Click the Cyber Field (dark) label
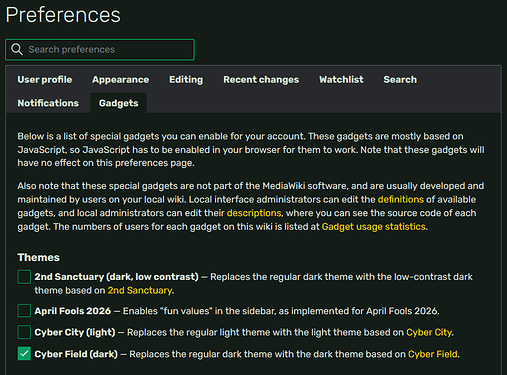 point(76,354)
